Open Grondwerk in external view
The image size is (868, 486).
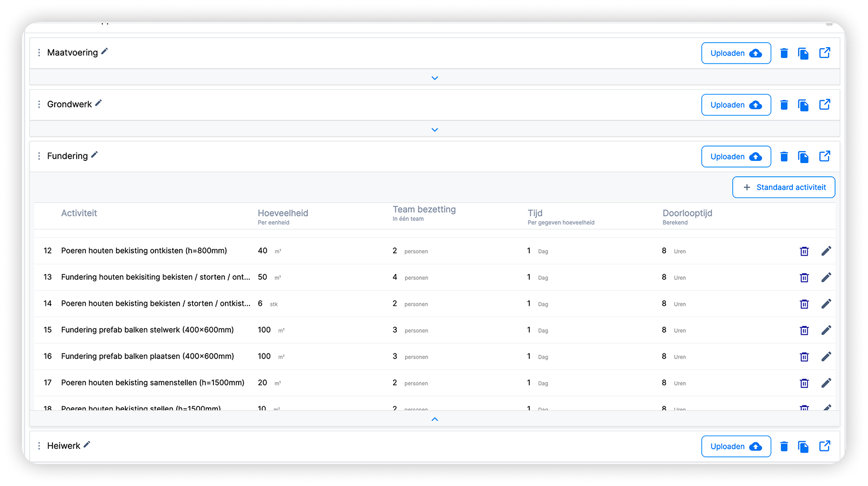click(x=825, y=104)
